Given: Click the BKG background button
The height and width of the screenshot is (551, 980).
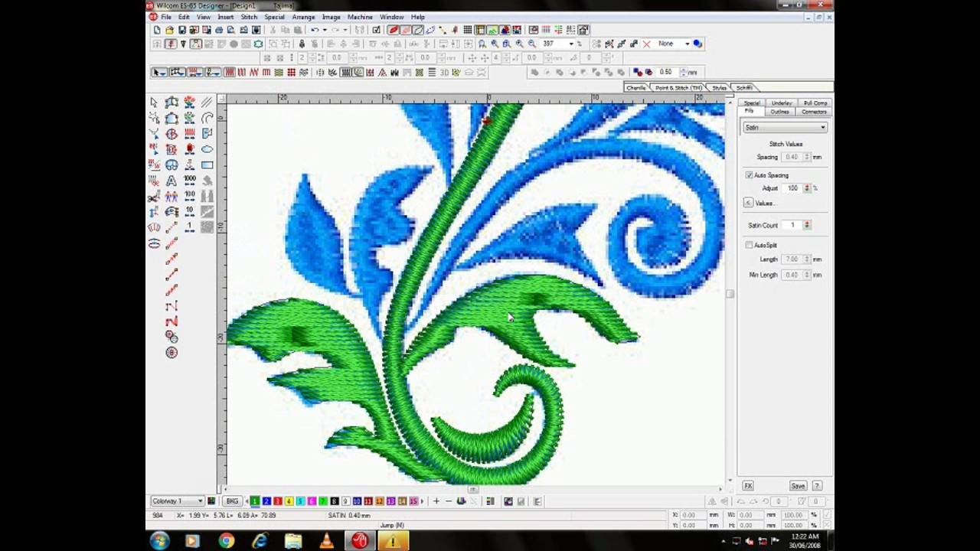Looking at the screenshot, I should pos(232,501).
